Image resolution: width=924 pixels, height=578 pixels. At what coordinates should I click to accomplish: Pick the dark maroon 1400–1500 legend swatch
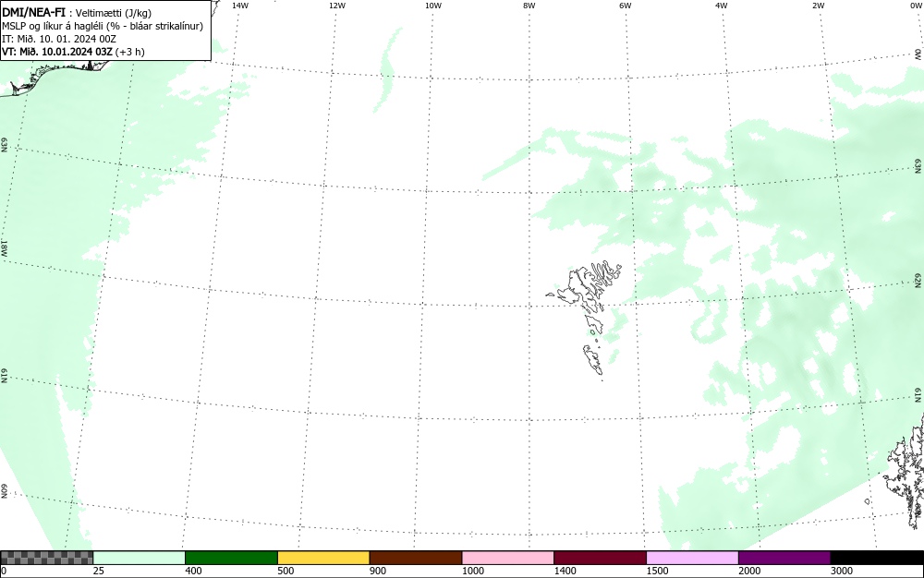pos(600,558)
